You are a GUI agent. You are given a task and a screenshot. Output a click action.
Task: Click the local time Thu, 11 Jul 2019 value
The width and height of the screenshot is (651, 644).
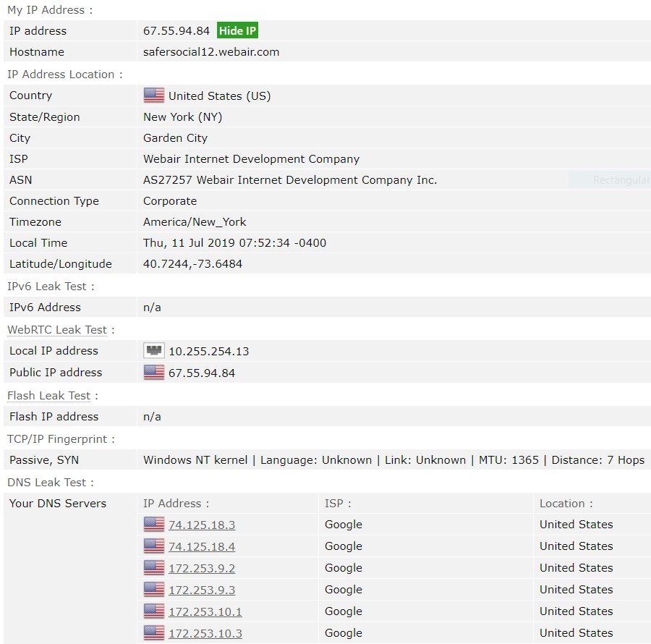pyautogui.click(x=234, y=243)
